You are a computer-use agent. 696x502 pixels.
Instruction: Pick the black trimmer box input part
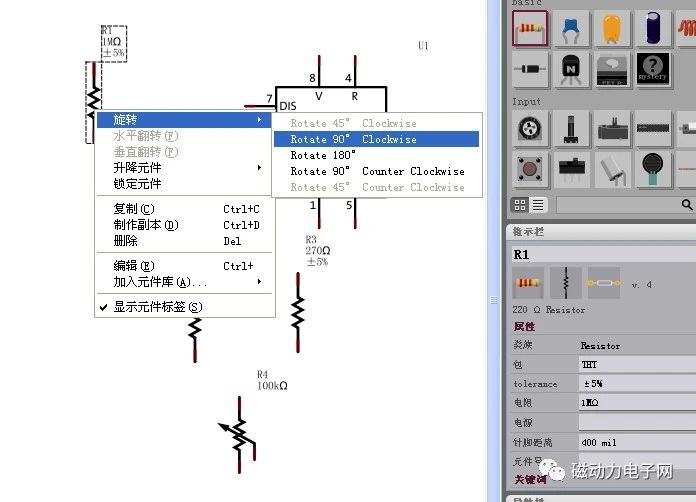[x=612, y=129]
